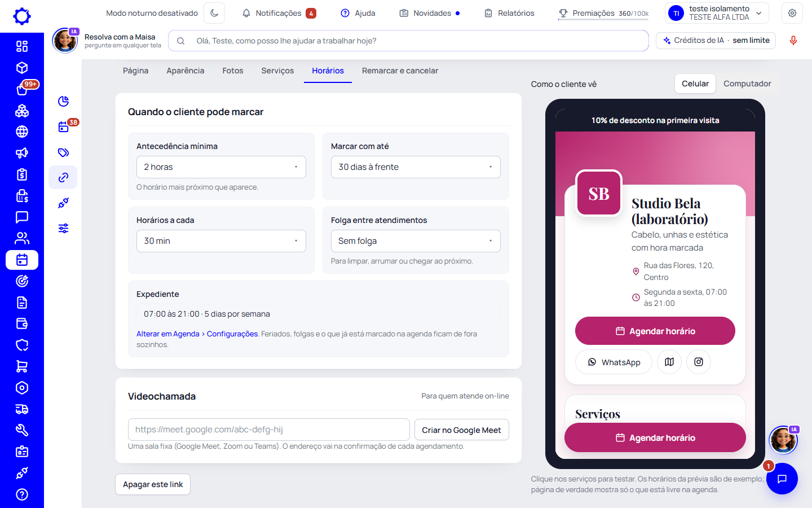Open the Antecedência mínima dropdown showing 2 horas
Image resolution: width=812 pixels, height=508 pixels.
point(221,167)
